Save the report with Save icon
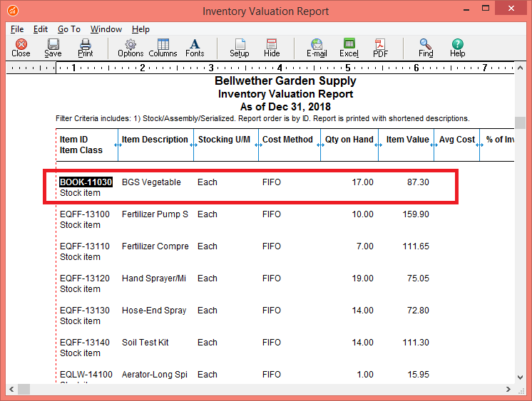The image size is (532, 401). pyautogui.click(x=53, y=48)
